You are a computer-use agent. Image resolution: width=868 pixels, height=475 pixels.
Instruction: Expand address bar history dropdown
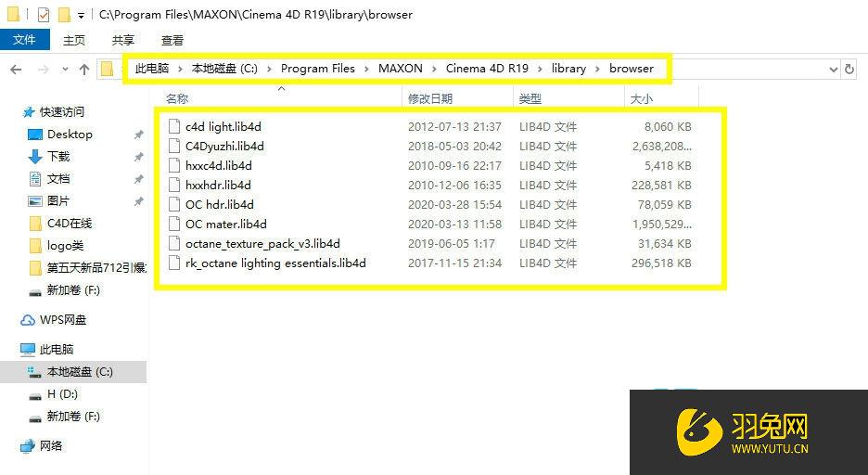coord(833,70)
